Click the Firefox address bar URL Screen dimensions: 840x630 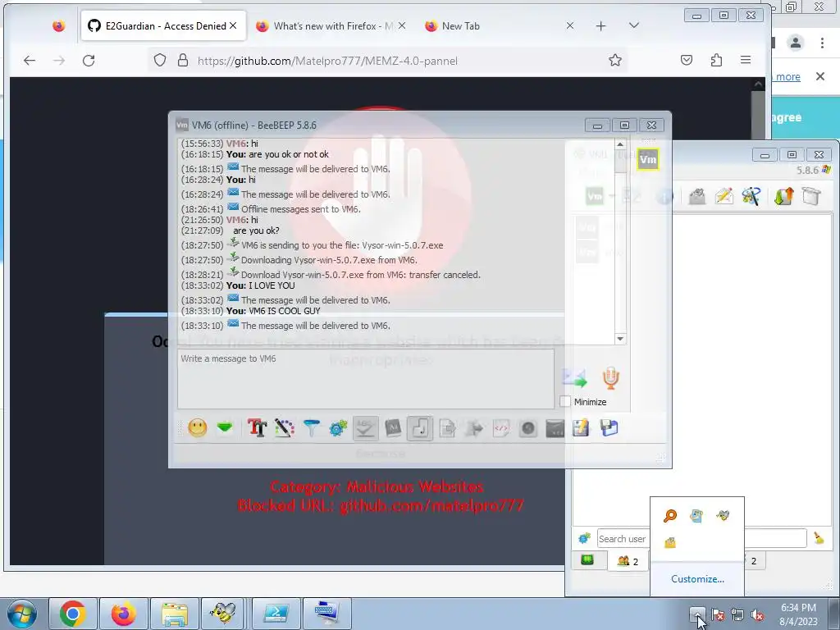(x=327, y=61)
